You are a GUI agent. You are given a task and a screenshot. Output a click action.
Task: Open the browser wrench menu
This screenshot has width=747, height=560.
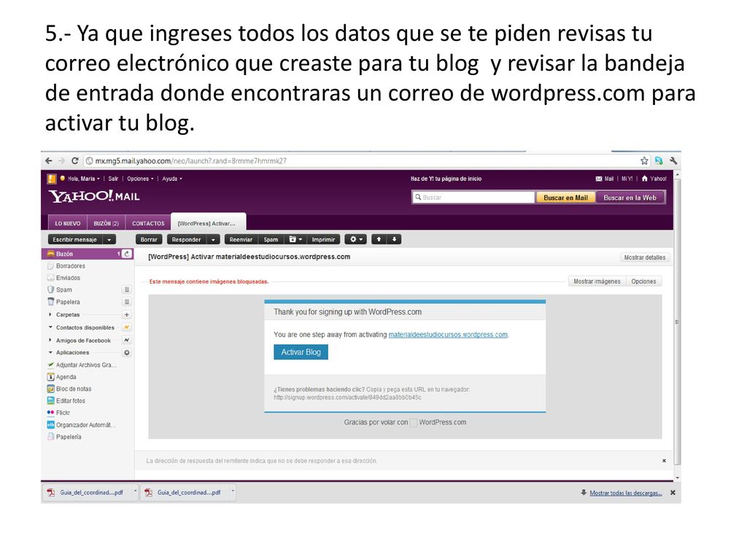(x=673, y=161)
